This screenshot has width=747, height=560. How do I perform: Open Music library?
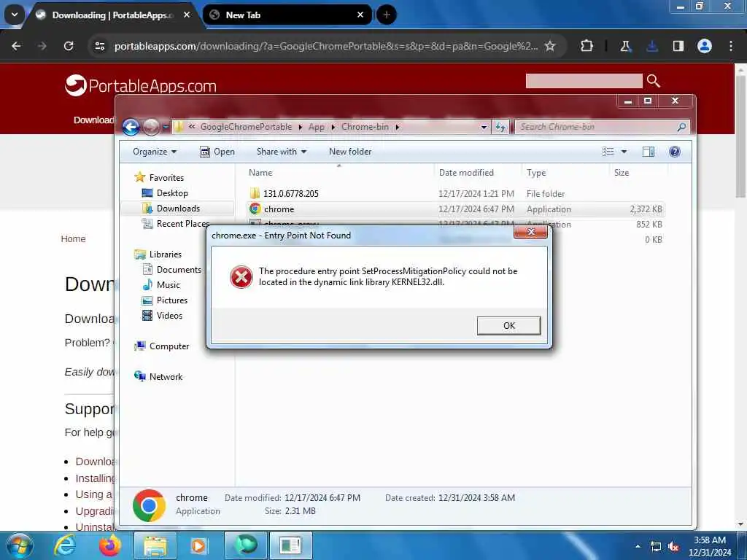tap(169, 285)
